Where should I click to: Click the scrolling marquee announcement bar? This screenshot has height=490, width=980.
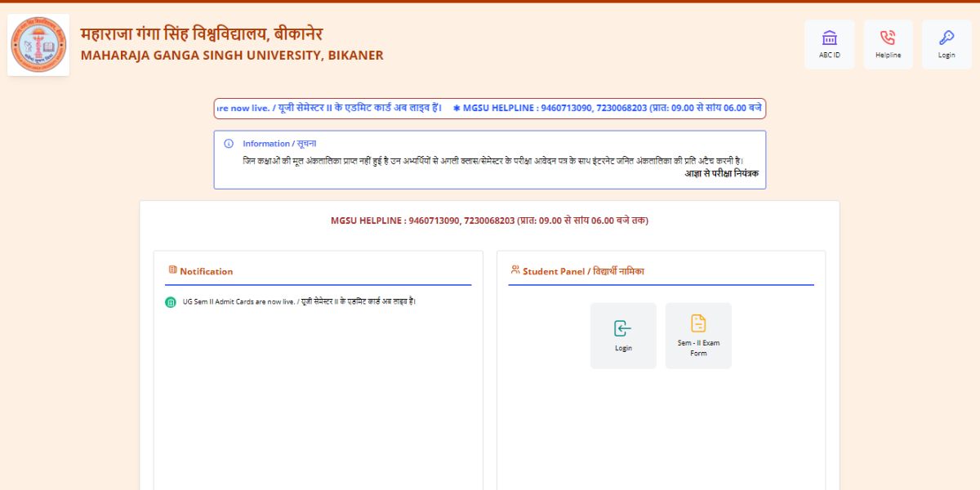coord(490,108)
